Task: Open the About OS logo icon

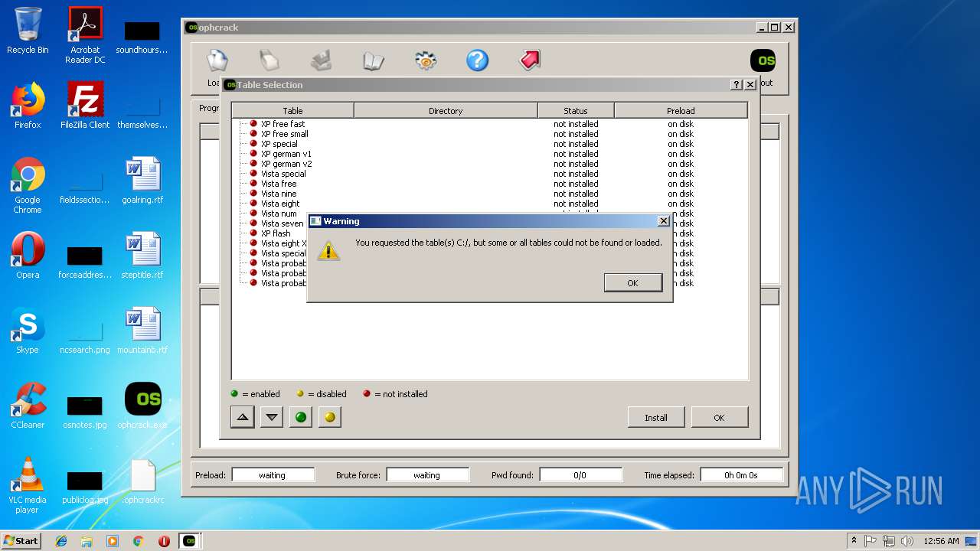Action: (763, 60)
